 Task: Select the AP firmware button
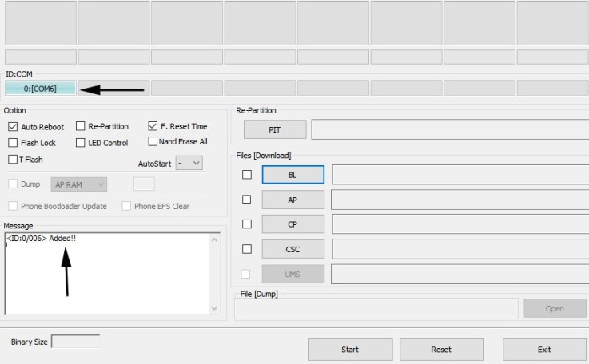coord(293,200)
